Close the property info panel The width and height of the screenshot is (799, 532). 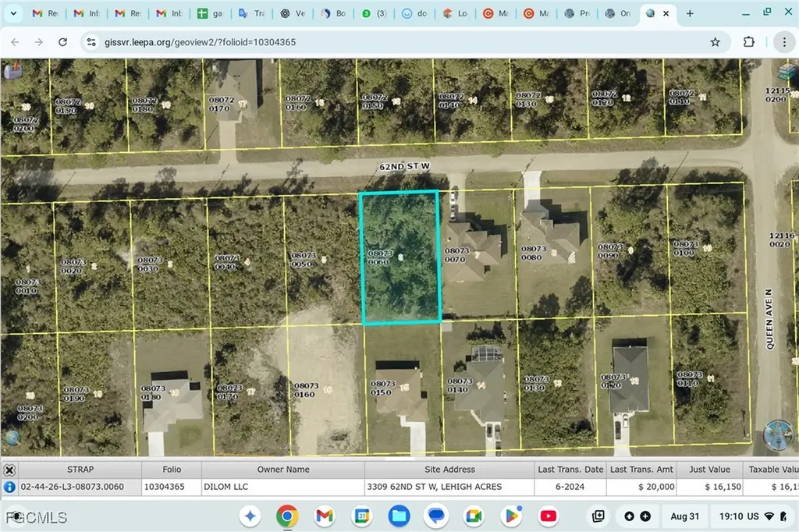(x=9, y=469)
